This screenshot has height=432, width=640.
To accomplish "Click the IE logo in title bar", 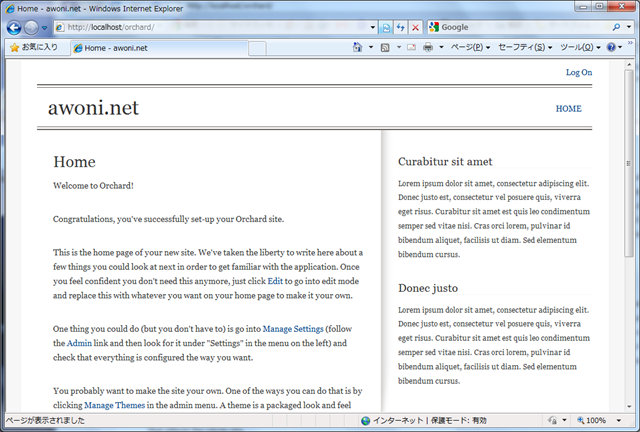I will click(10, 8).
